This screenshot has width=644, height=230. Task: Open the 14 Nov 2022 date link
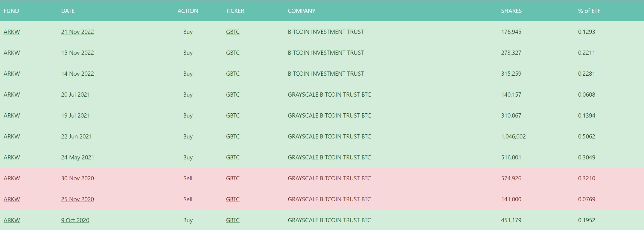coord(77,74)
